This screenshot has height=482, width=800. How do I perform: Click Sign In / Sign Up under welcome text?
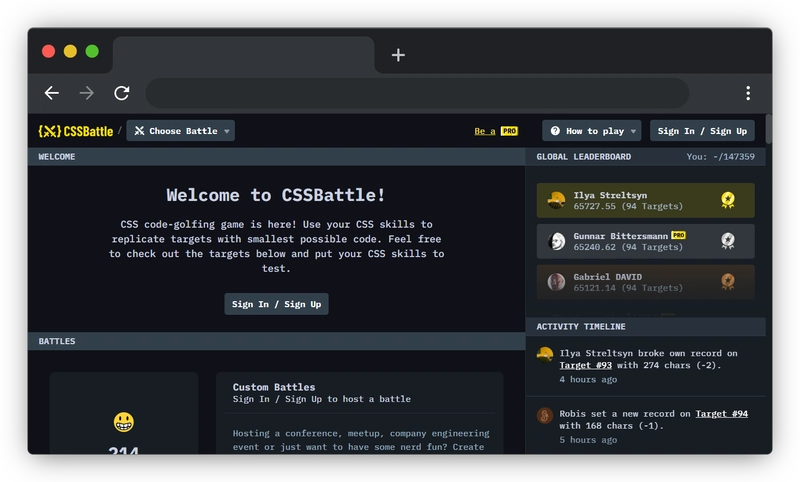[x=276, y=304]
